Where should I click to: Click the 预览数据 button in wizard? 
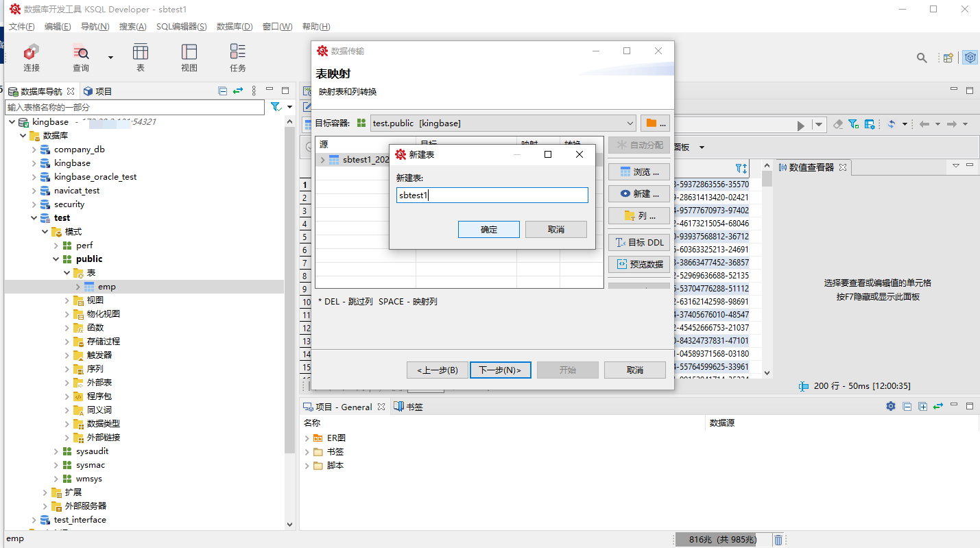coord(639,264)
